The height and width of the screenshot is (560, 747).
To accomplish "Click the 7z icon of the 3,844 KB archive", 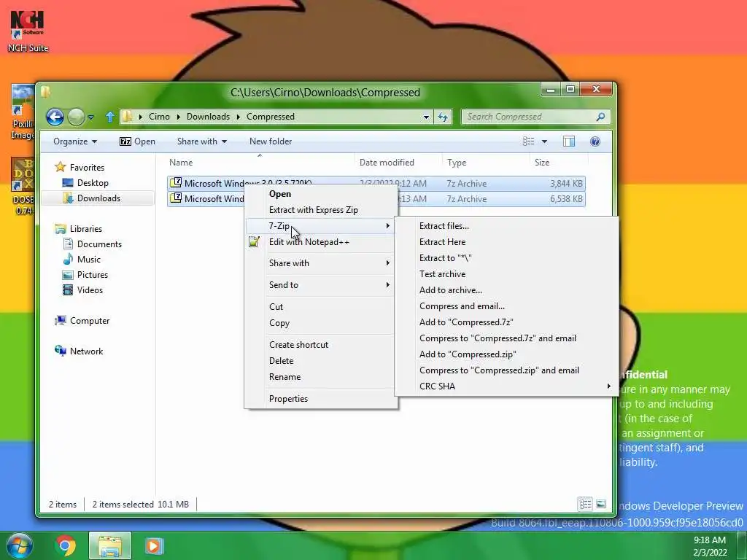I will 177,183.
